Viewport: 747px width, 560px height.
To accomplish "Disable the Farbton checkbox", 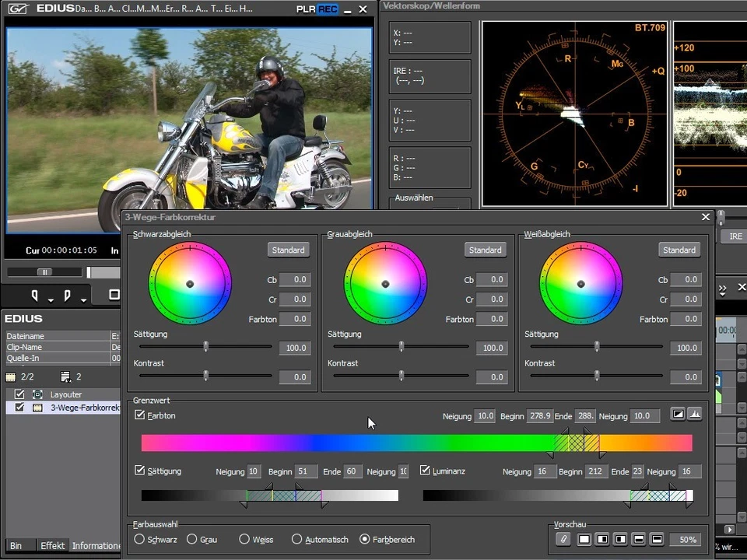I will 140,415.
